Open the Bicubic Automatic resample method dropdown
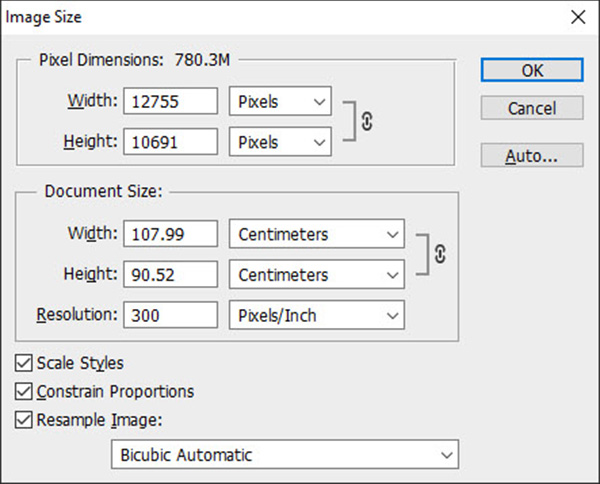 click(x=285, y=455)
